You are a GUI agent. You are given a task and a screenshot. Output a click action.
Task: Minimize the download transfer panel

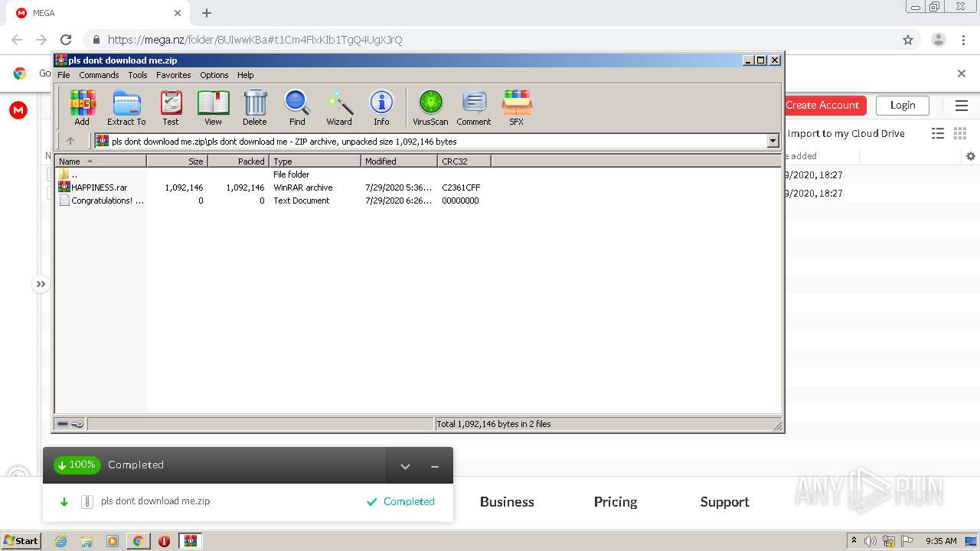pyautogui.click(x=435, y=465)
